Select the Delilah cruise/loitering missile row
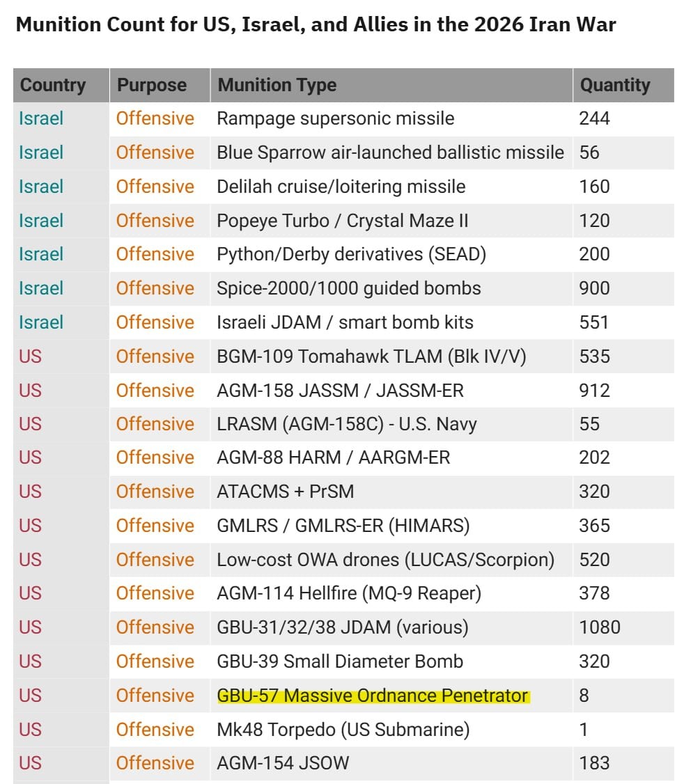The width and height of the screenshot is (684, 784). (341, 187)
